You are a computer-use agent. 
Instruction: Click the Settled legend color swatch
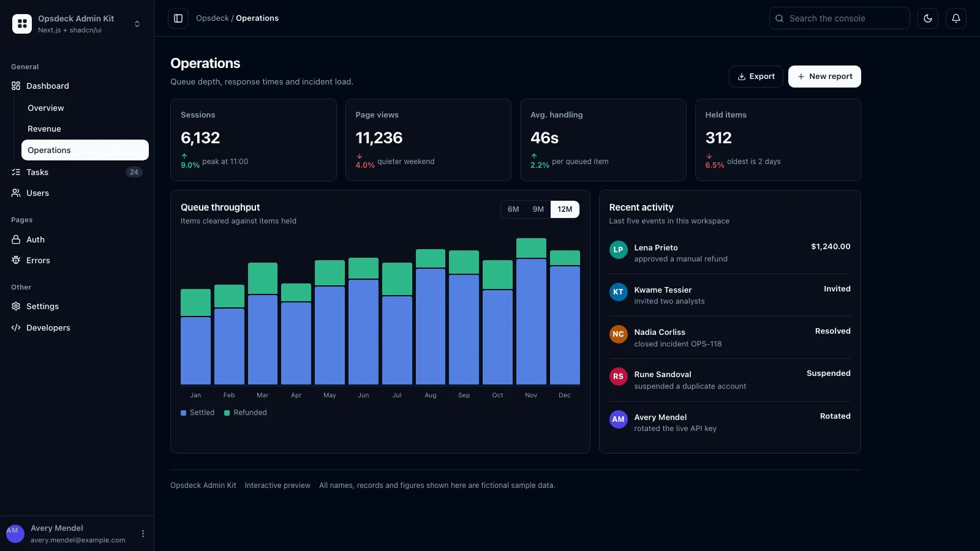(183, 413)
